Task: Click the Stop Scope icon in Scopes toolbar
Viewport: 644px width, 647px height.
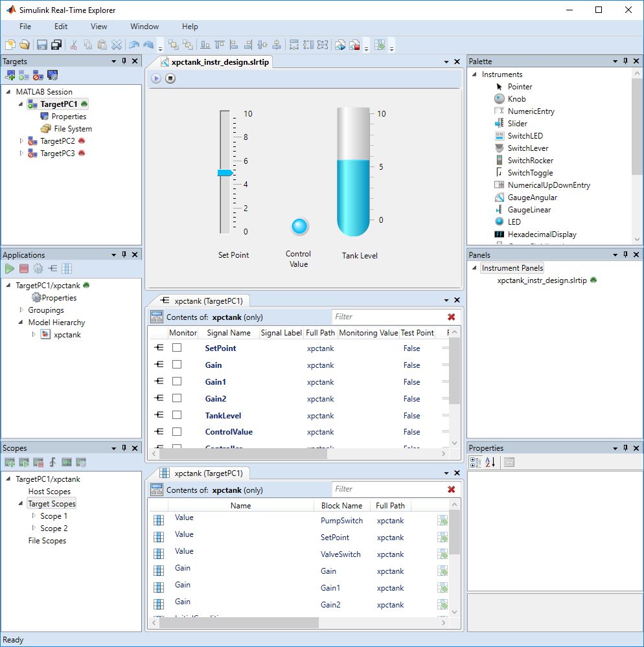Action: (x=38, y=462)
